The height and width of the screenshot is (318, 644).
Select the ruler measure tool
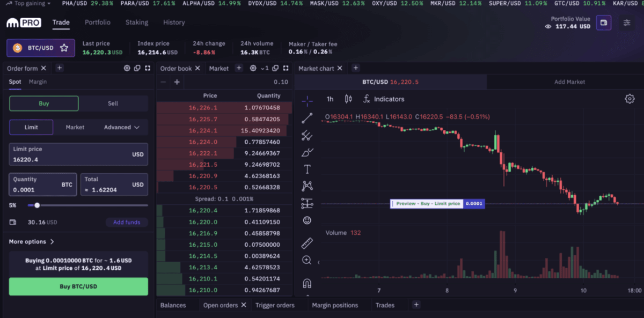307,243
